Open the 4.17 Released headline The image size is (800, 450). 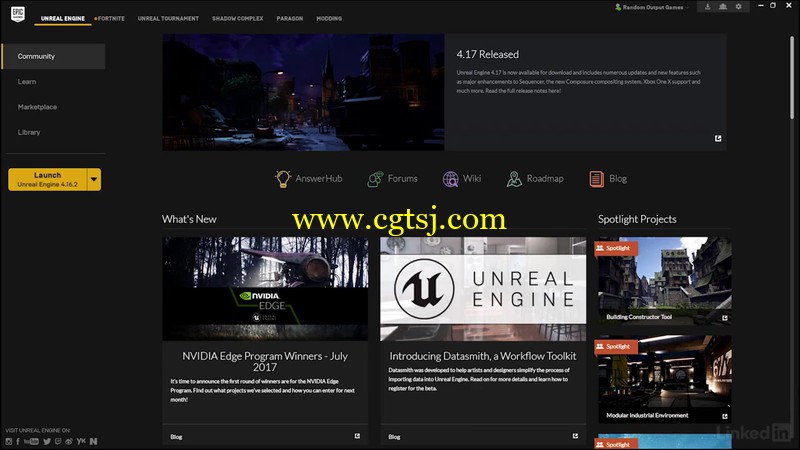[x=488, y=55]
